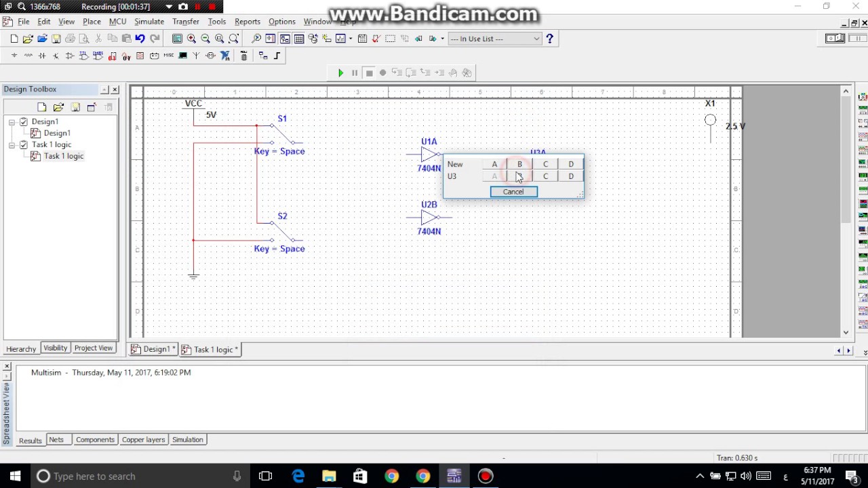Switch to the Visibility tab
Viewport: 868px width, 488px height.
click(x=56, y=348)
